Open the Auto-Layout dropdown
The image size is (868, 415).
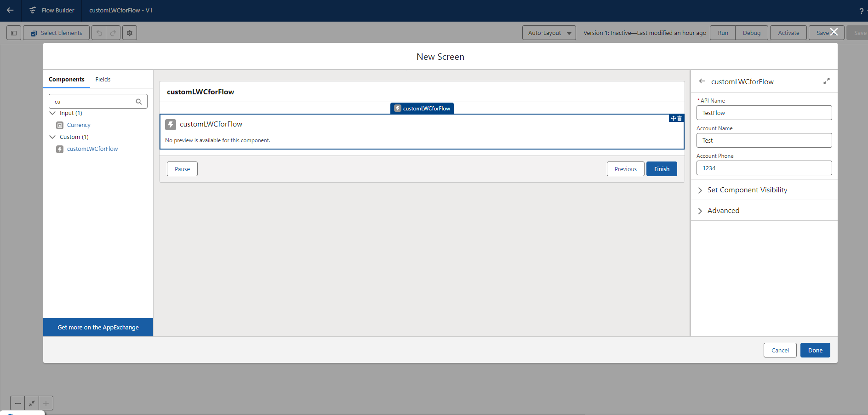click(x=549, y=33)
